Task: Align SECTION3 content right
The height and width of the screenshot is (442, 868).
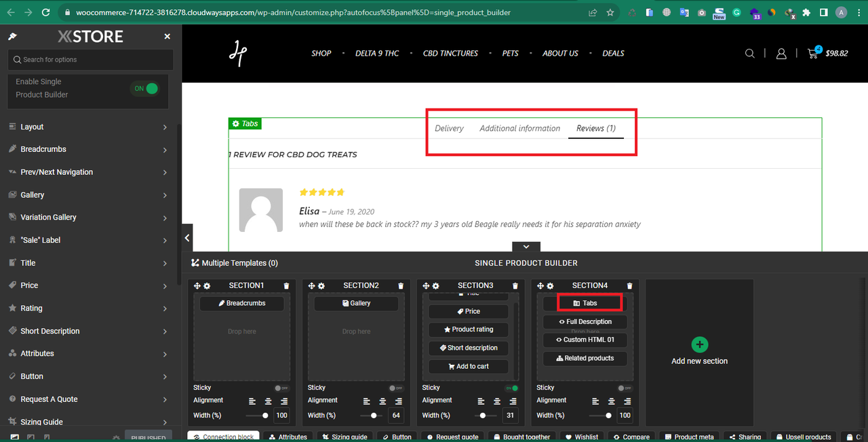Action: (513, 401)
